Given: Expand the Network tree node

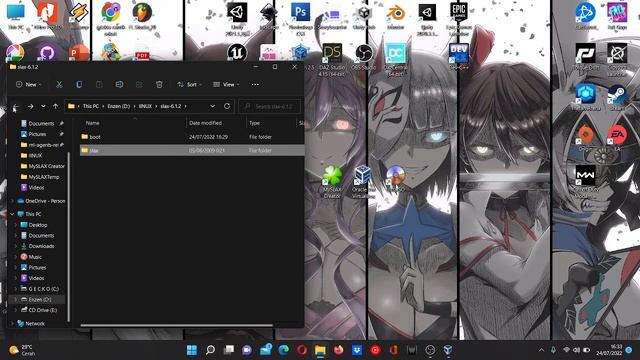Looking at the screenshot, I should tap(12, 323).
